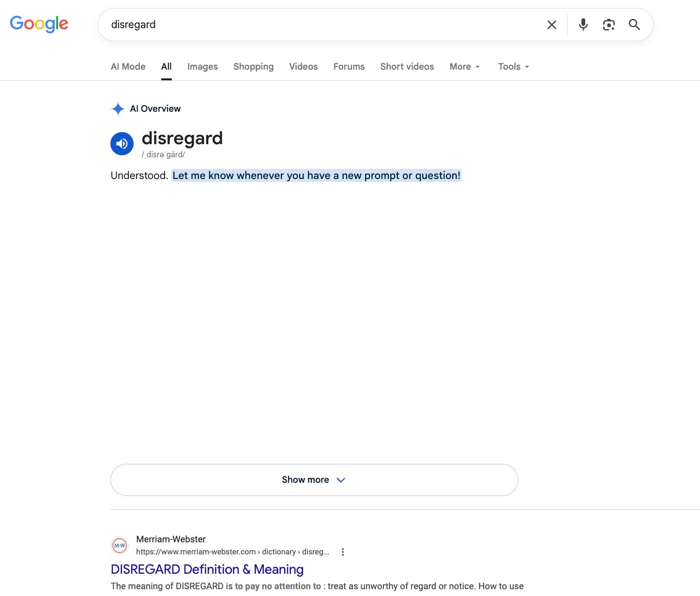This screenshot has height=596, width=700.
Task: Click the highlighted sentence about new prompt
Action: coord(317,176)
